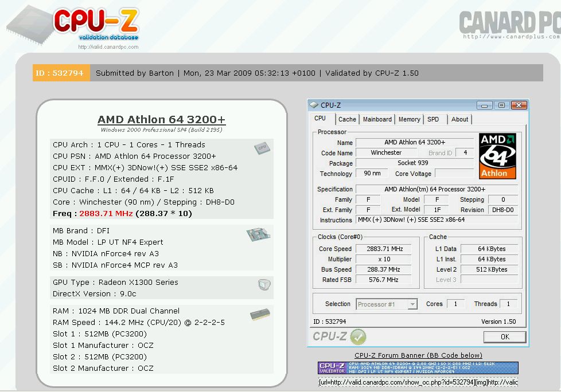The height and width of the screenshot is (392, 561).
Task: Click the Brand ID value 4
Action: click(465, 152)
